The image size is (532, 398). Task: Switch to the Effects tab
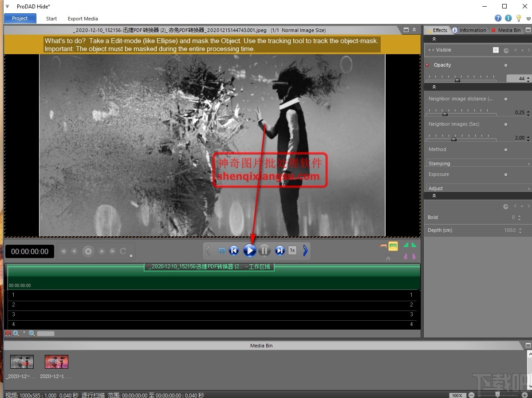pos(437,30)
